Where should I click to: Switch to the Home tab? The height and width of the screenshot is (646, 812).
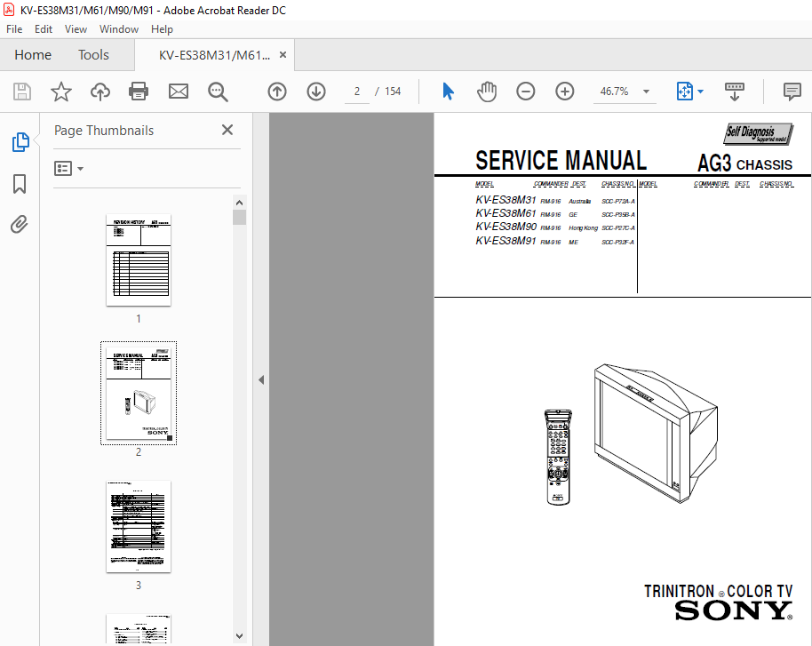33,55
